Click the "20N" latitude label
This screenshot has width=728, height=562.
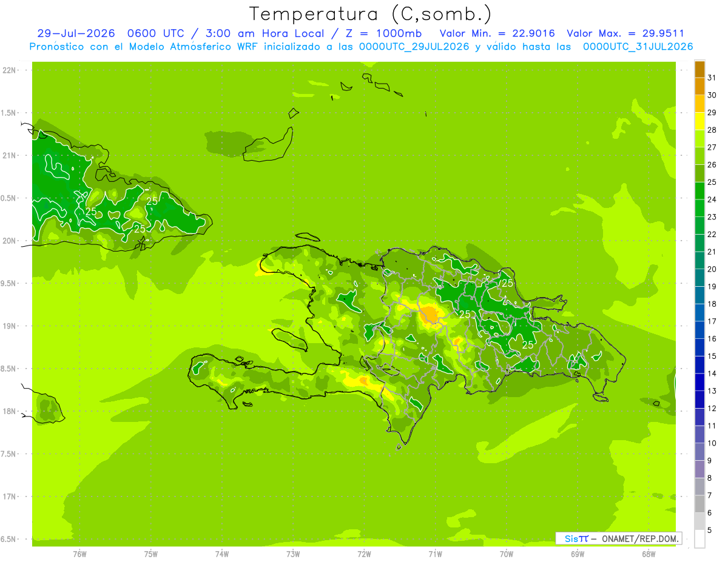click(x=10, y=241)
